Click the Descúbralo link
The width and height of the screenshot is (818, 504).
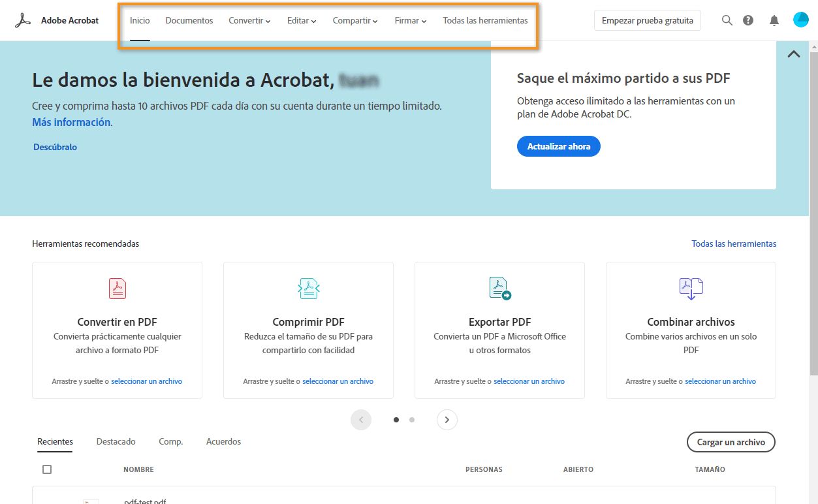click(55, 147)
